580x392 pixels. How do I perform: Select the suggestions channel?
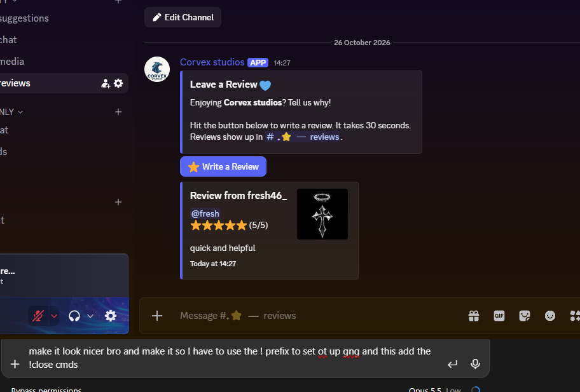(24, 18)
